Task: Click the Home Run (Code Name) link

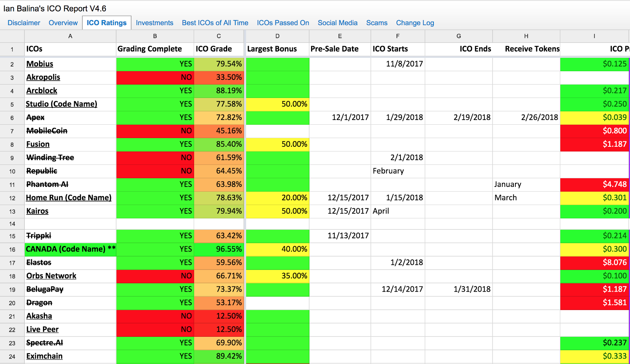Action: tap(69, 198)
